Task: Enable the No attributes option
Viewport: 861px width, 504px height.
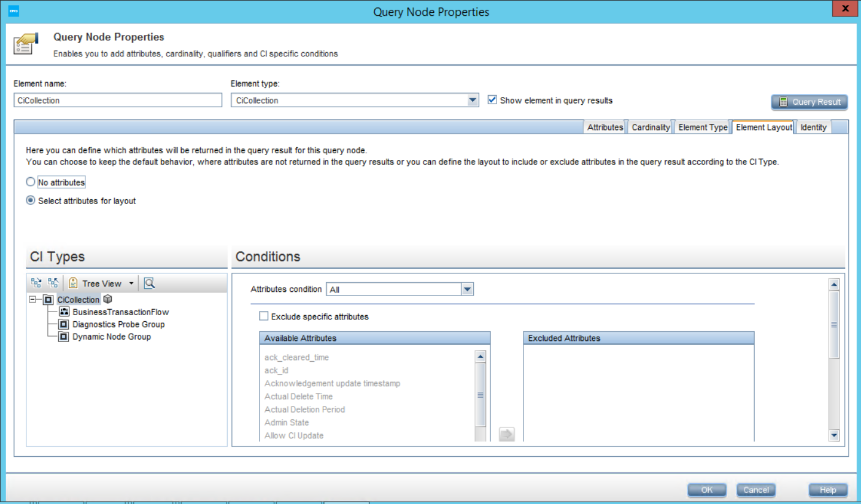Action: pos(30,181)
